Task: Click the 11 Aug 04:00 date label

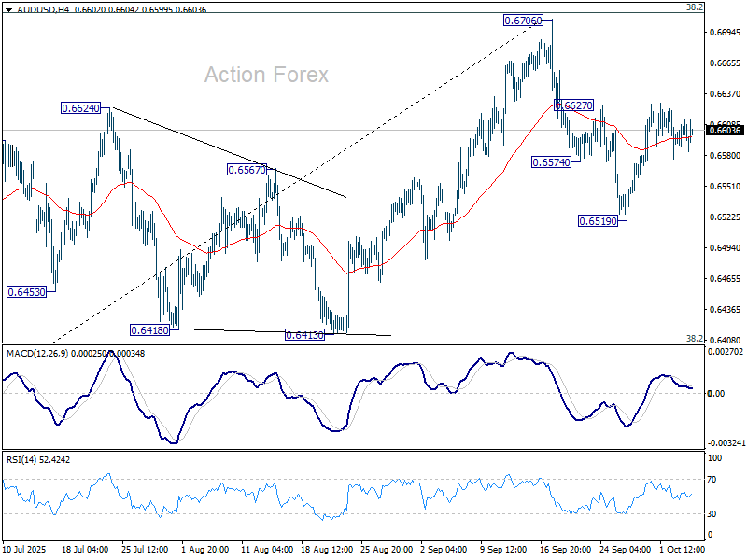Action: (267, 549)
